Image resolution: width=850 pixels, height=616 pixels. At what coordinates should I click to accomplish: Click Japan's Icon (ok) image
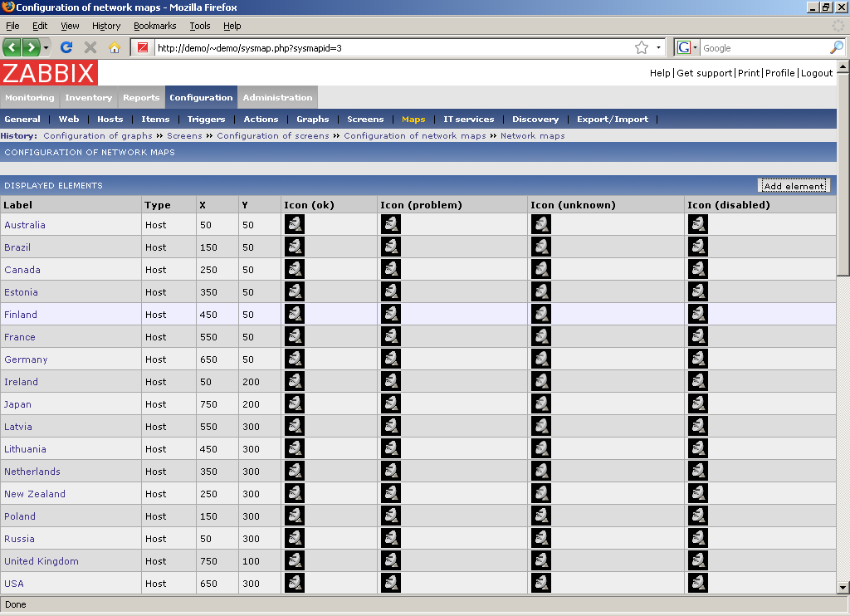[x=295, y=403]
